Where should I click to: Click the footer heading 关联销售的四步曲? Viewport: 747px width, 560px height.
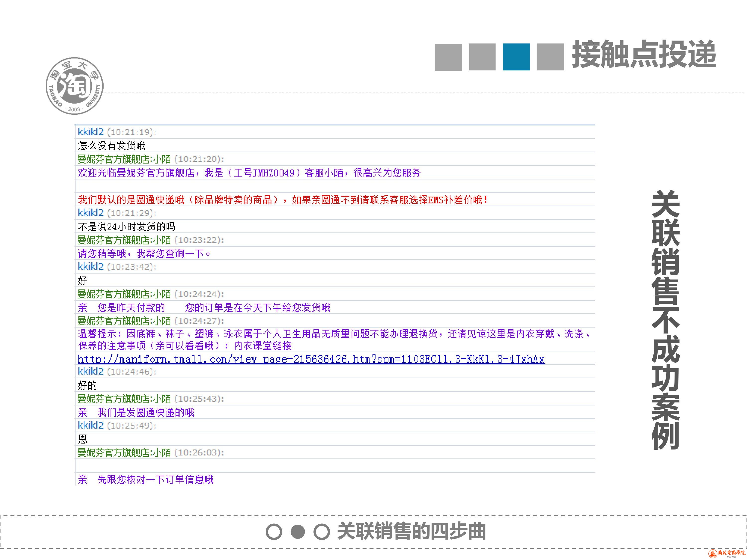click(x=411, y=531)
